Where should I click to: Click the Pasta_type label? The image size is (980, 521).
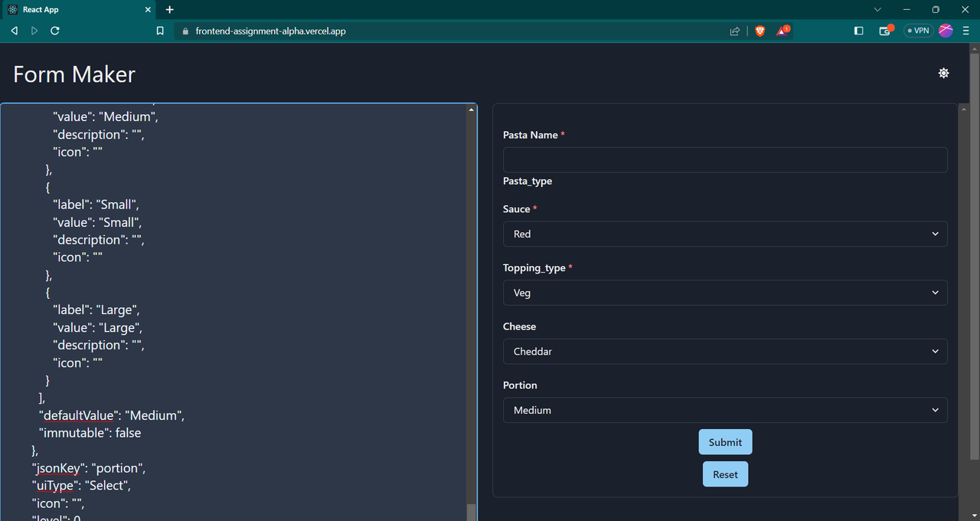tap(528, 182)
